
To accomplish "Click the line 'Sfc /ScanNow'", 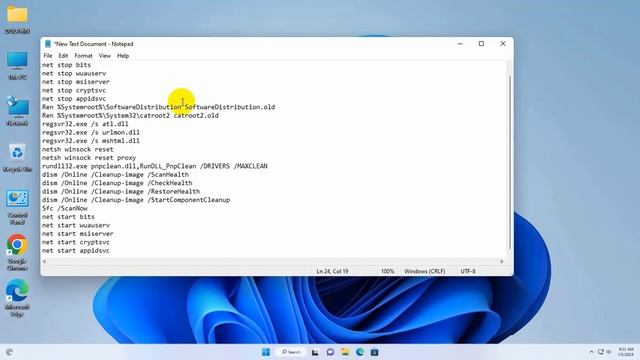I will pos(64,209).
